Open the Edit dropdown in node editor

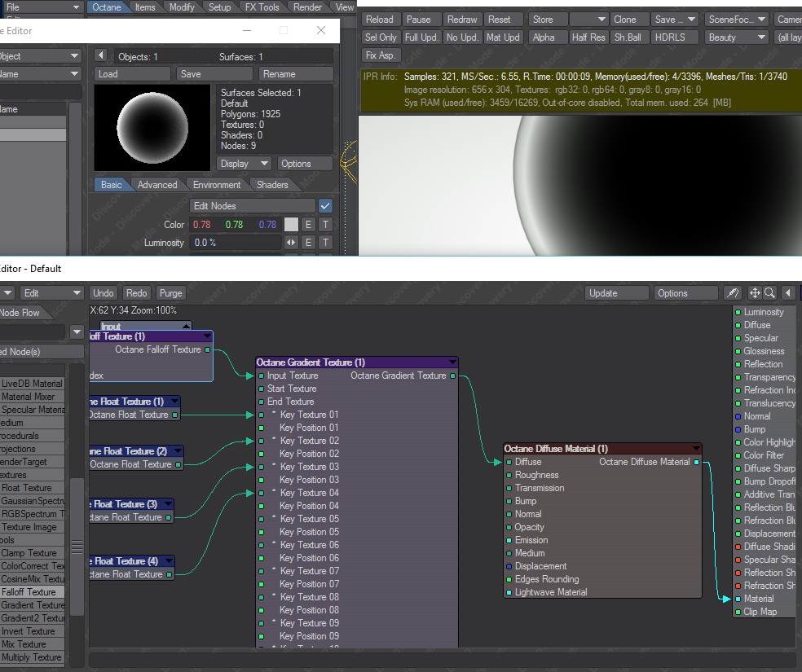click(x=51, y=293)
